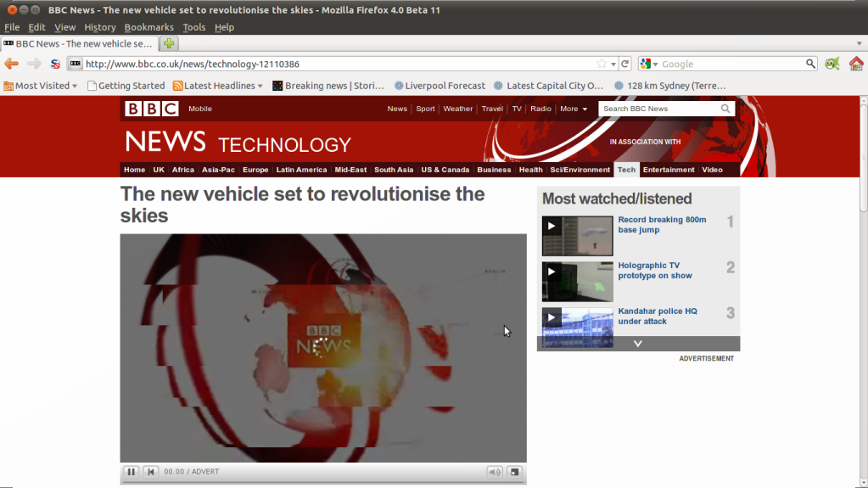The image size is (868, 488).
Task: Select the Business section tab
Action: 494,170
